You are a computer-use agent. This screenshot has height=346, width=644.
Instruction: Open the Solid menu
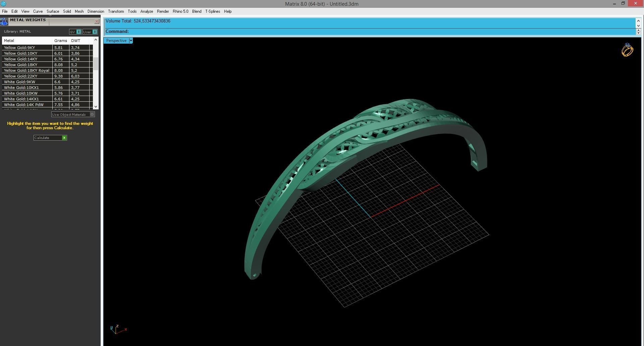[x=67, y=11]
